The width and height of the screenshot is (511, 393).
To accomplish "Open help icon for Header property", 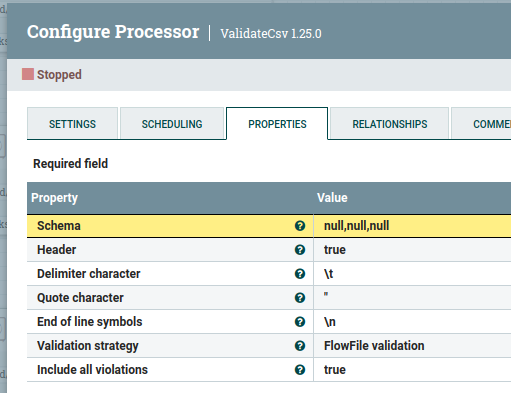I will [300, 250].
